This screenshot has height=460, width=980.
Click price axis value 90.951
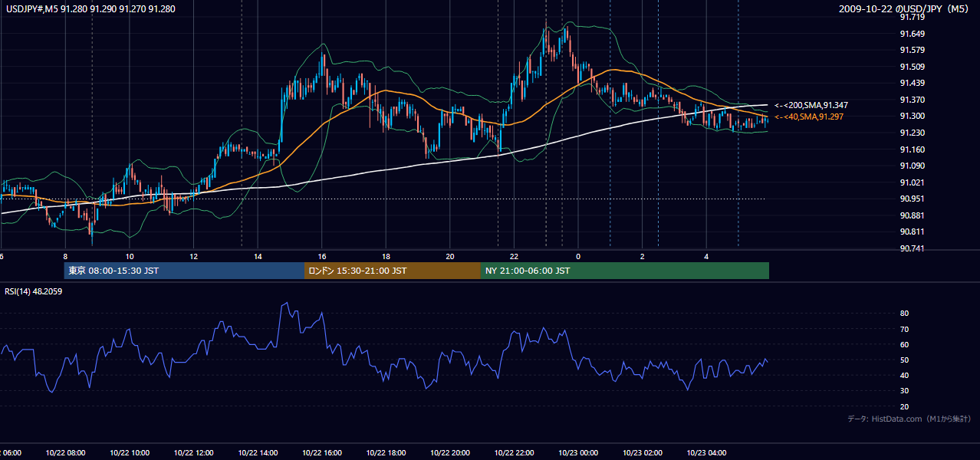[x=913, y=199]
